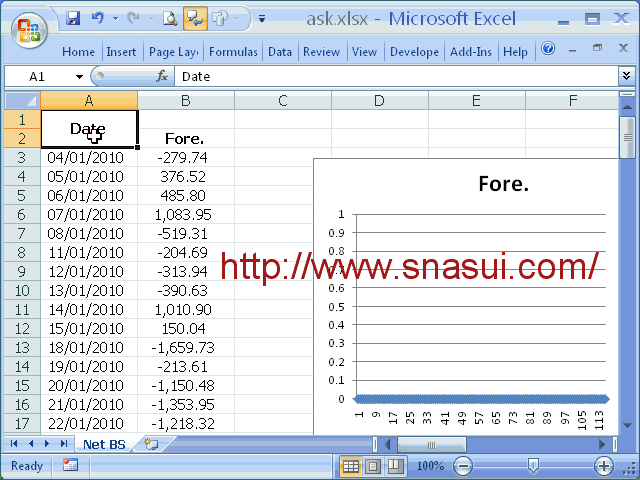Switch to the Review tab
640x480 pixels.
(321, 52)
